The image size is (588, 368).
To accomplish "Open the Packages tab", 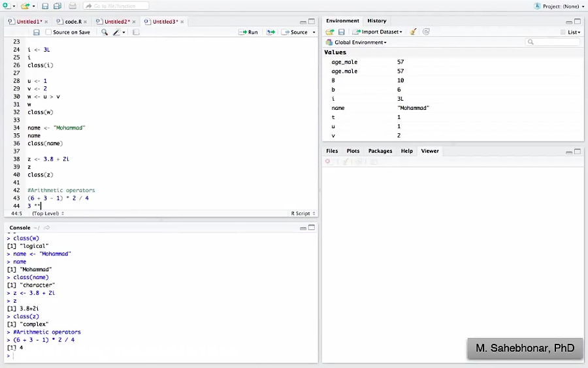I will pos(380,151).
